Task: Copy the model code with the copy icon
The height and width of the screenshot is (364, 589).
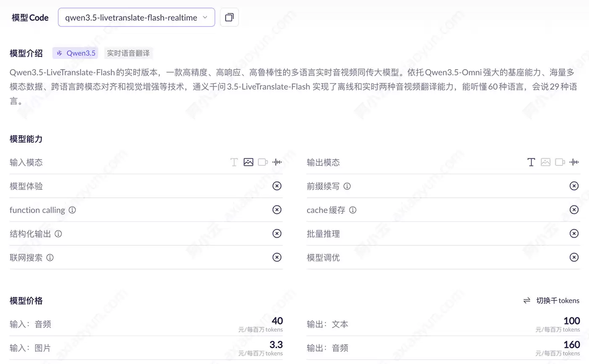Action: pos(229,17)
